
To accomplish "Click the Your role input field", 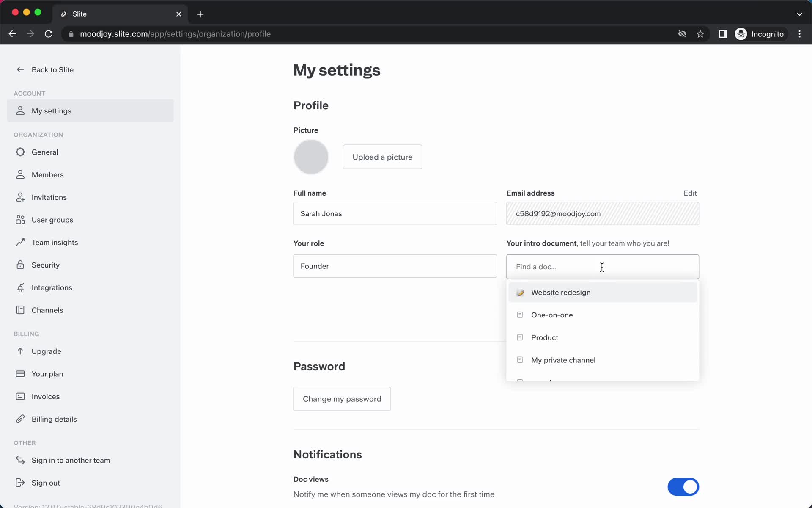I will [395, 266].
